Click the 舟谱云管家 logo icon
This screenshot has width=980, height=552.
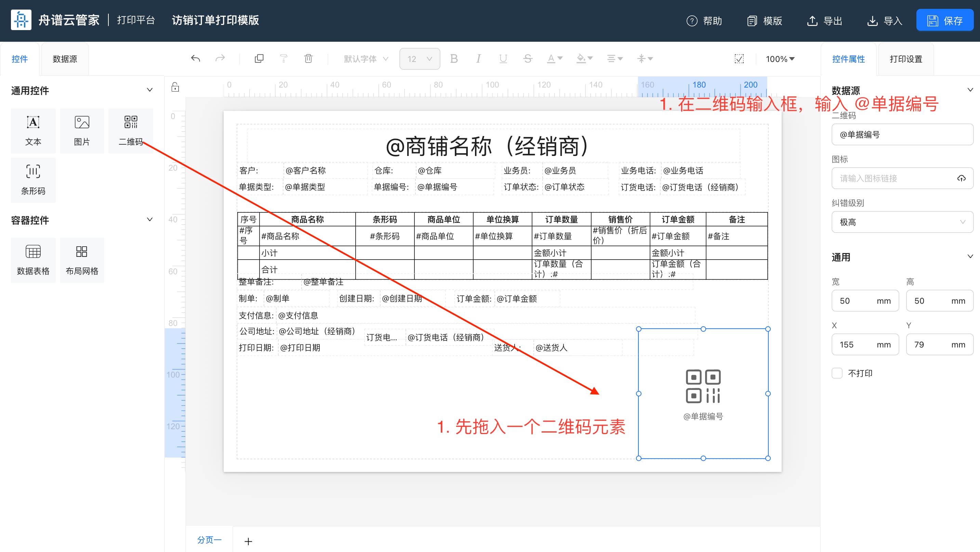pos(21,20)
